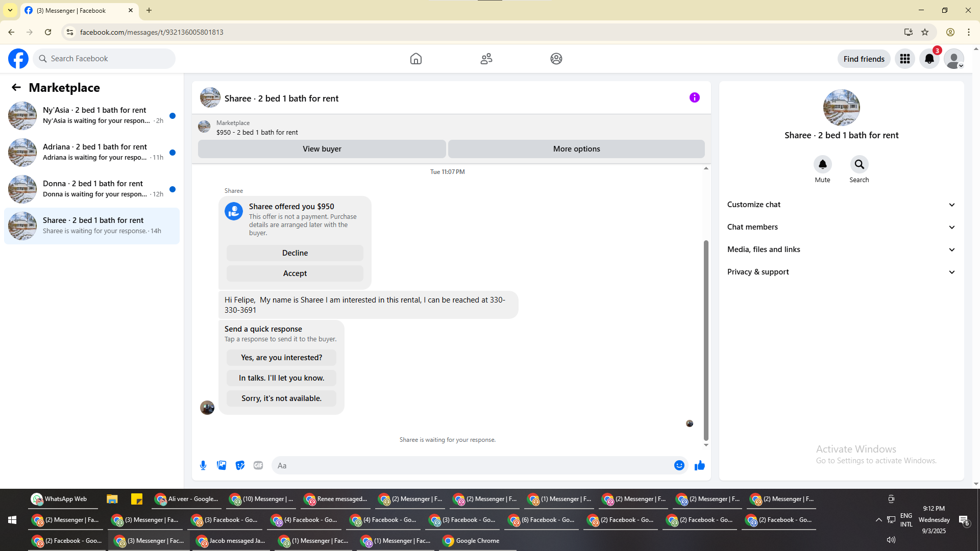Choose a GIF

point(258,465)
